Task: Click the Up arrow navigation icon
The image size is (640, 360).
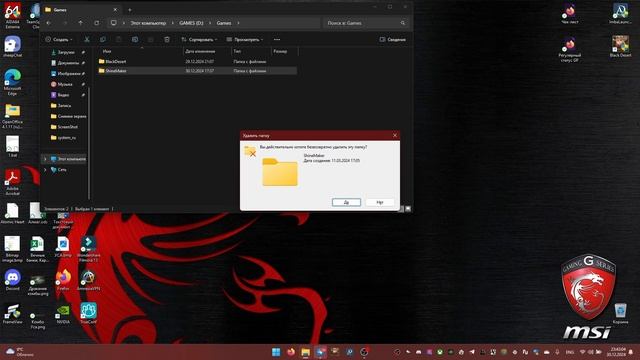Action: click(x=80, y=23)
